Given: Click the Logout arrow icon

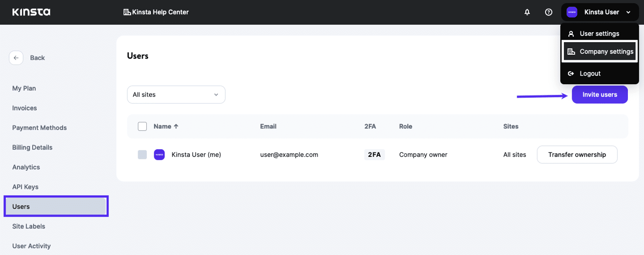Looking at the screenshot, I should point(571,74).
